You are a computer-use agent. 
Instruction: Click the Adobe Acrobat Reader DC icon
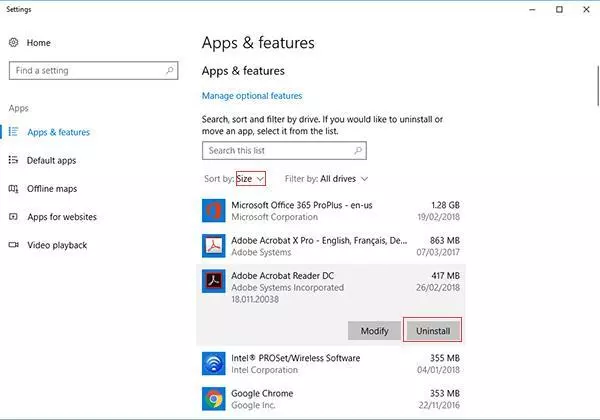214,281
